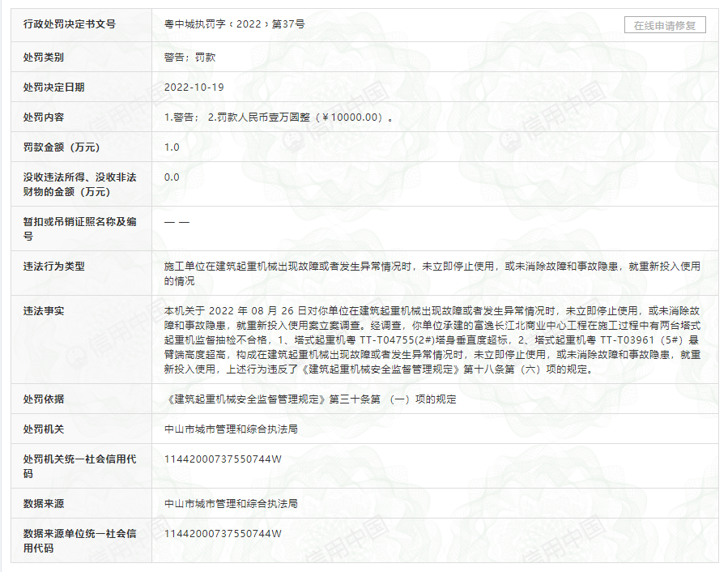Image resolution: width=728 pixels, height=572 pixels.
Task: Select 中山市城市管理和综合执法局 in 处罚机关 row
Action: [x=231, y=429]
